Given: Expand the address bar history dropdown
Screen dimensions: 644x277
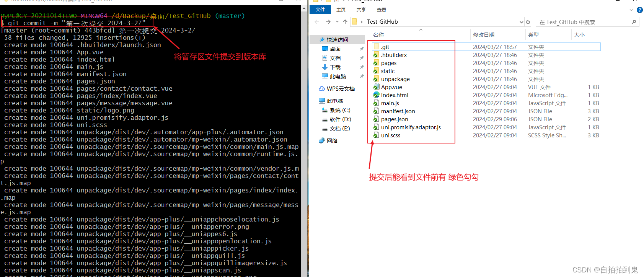Looking at the screenshot, I should [521, 22].
